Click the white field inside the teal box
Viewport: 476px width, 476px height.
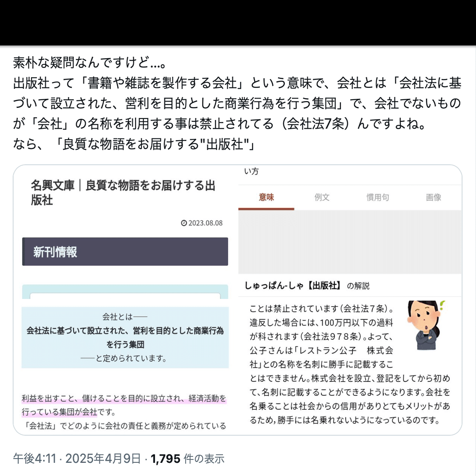click(125, 296)
